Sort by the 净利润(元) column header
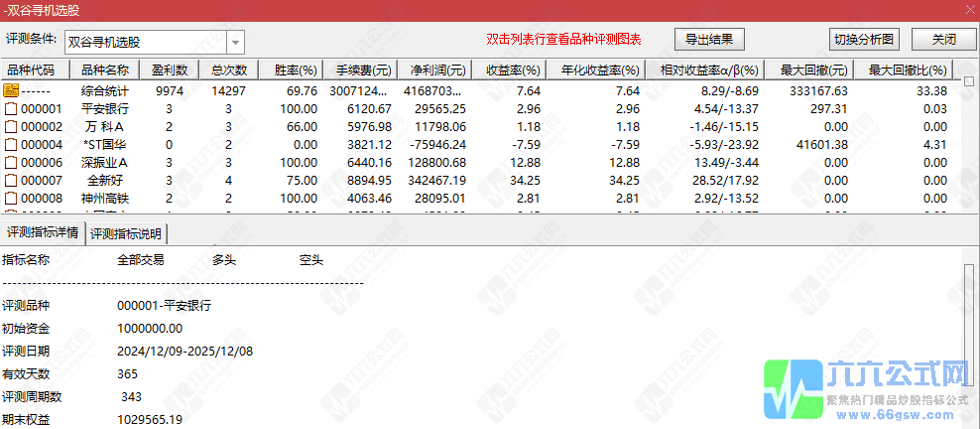The width and height of the screenshot is (980, 429). click(434, 70)
